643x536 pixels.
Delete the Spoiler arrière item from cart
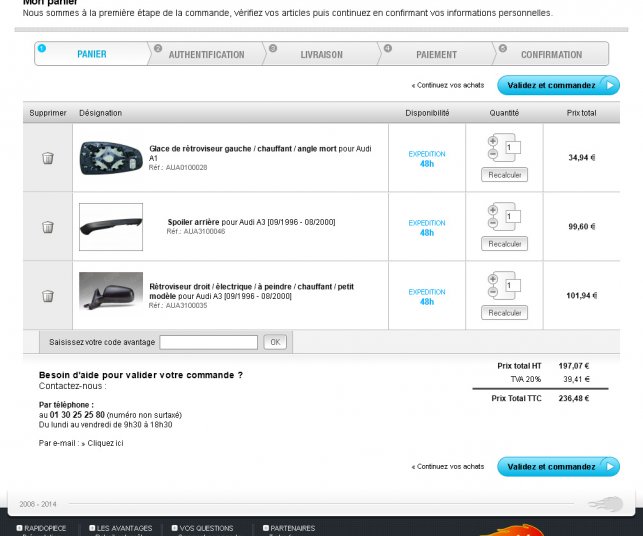pyautogui.click(x=48, y=227)
